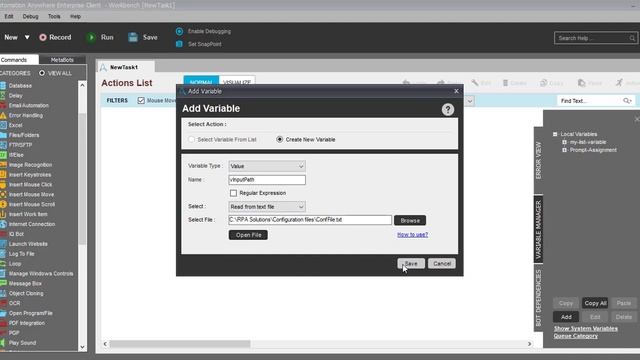Select FTP/SFTP command
This screenshot has height=360, width=640.
(20, 145)
